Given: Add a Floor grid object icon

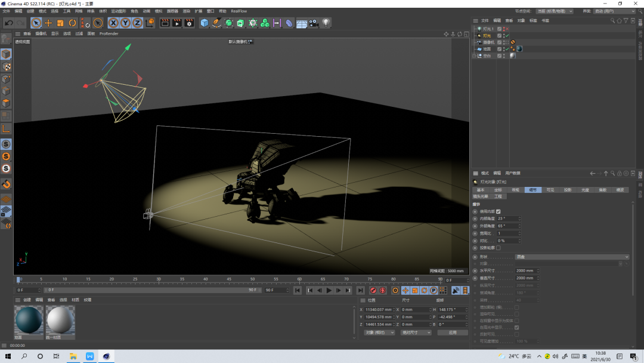Looking at the screenshot, I should [x=302, y=23].
